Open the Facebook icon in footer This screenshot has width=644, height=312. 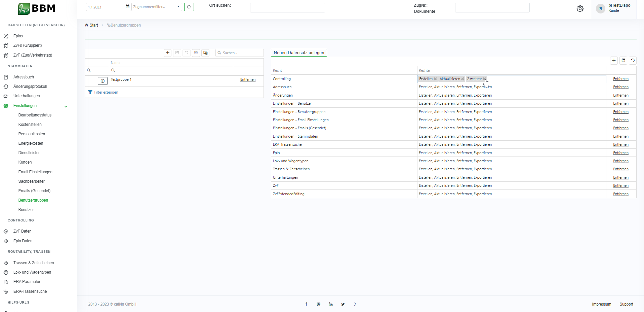(x=306, y=304)
